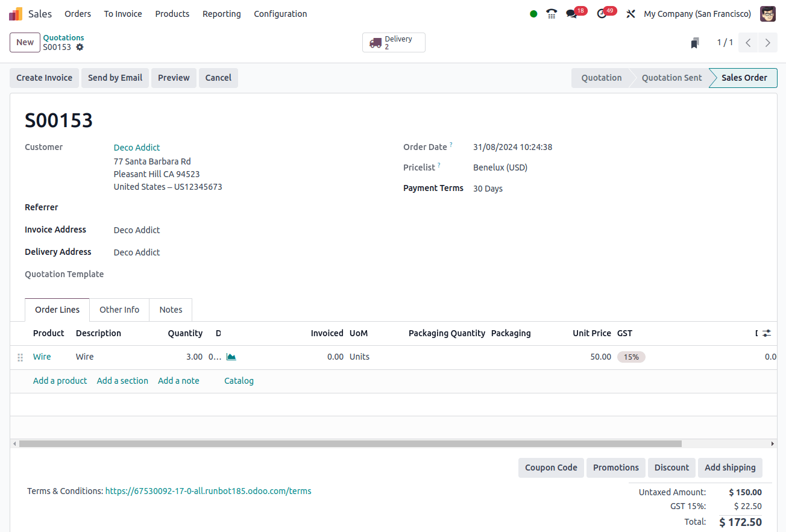Click the Wire description cell
This screenshot has height=532, width=786.
[x=85, y=357]
